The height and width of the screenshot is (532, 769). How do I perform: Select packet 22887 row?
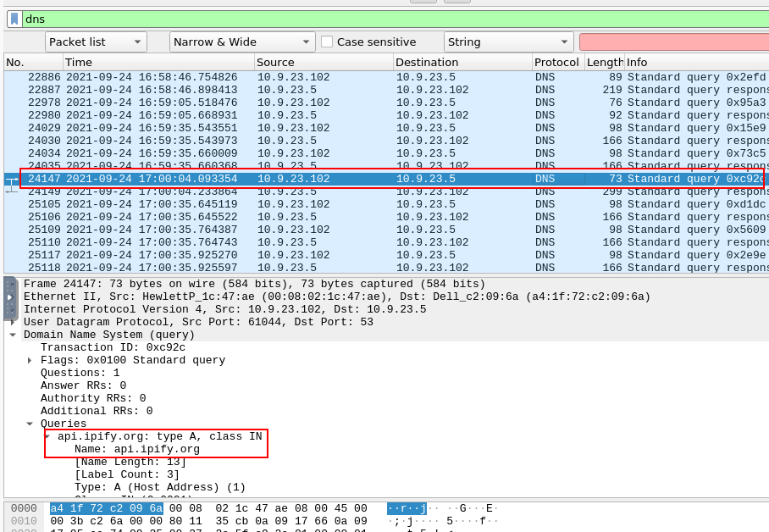(386, 90)
